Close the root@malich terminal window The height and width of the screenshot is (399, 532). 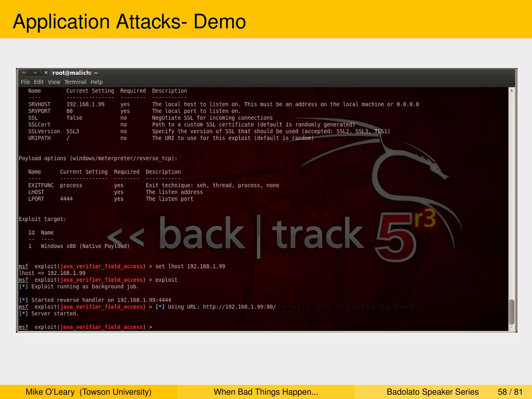coord(46,73)
